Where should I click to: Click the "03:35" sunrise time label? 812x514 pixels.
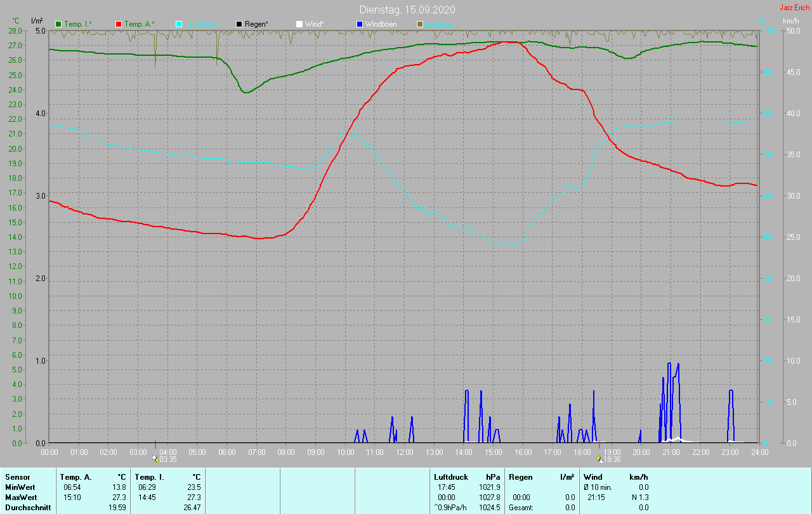click(x=168, y=459)
